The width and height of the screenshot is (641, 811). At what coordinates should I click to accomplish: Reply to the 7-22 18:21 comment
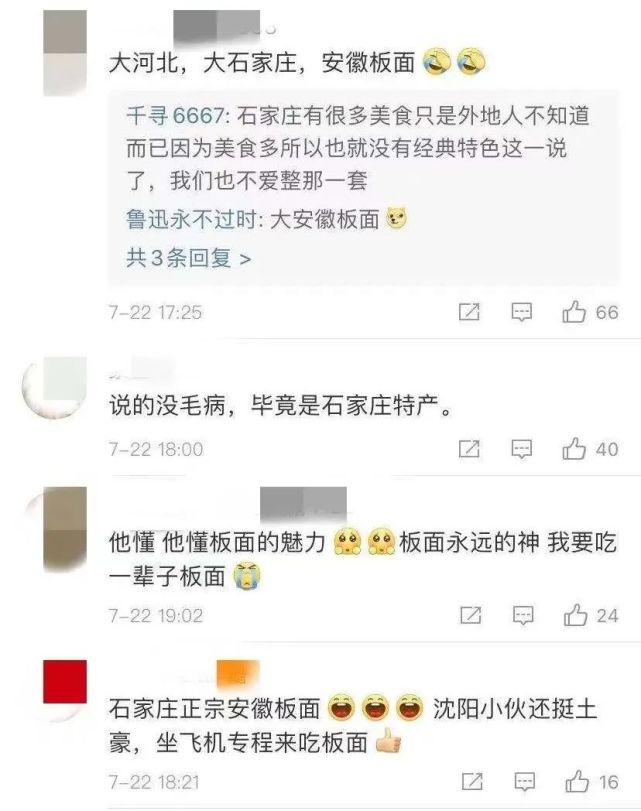click(524, 782)
